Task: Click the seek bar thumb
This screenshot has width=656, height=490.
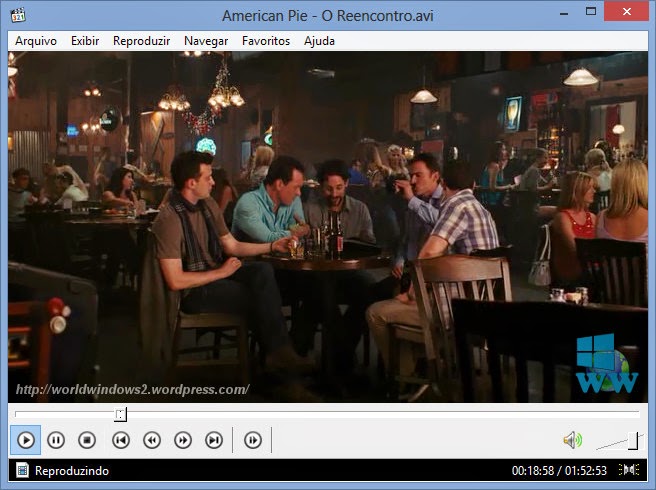Action: click(120, 414)
